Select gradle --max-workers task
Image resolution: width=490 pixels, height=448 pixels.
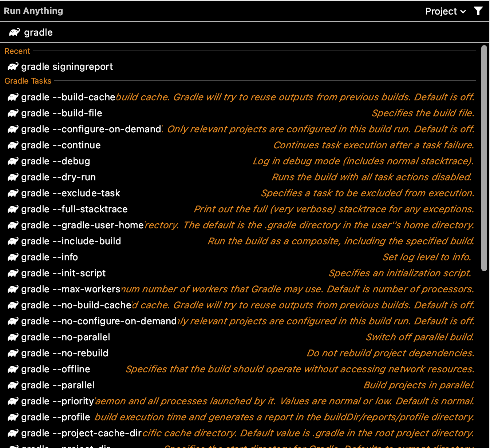(x=240, y=289)
